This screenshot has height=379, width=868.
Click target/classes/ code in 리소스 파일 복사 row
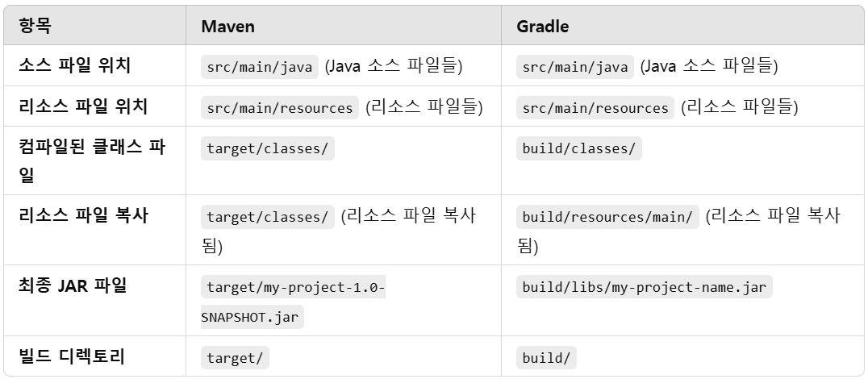267,217
